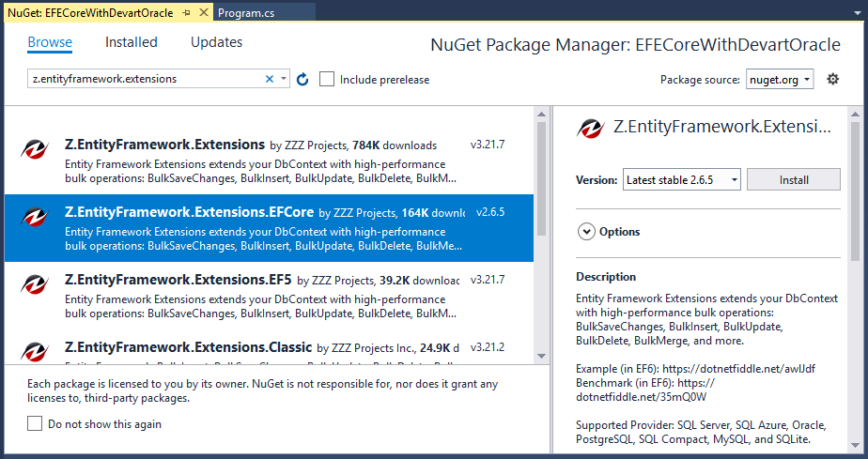The width and height of the screenshot is (868, 459).
Task: Switch to the Program.cs tab
Action: click(x=246, y=13)
